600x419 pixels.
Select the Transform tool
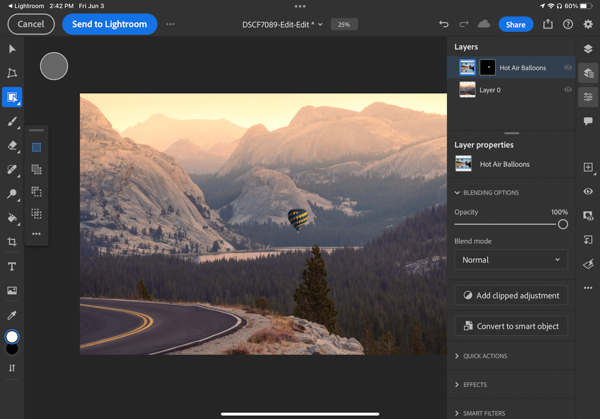tap(12, 73)
